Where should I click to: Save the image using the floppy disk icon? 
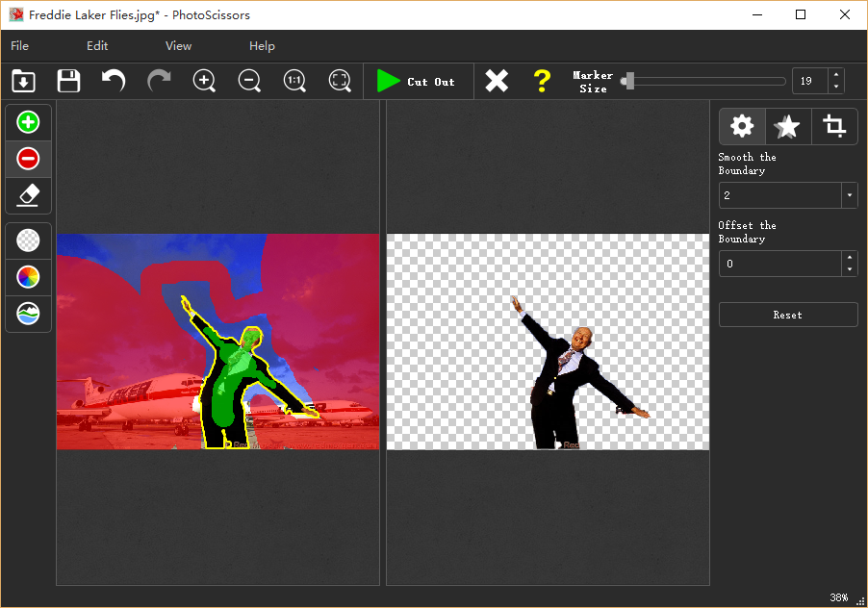(x=68, y=81)
